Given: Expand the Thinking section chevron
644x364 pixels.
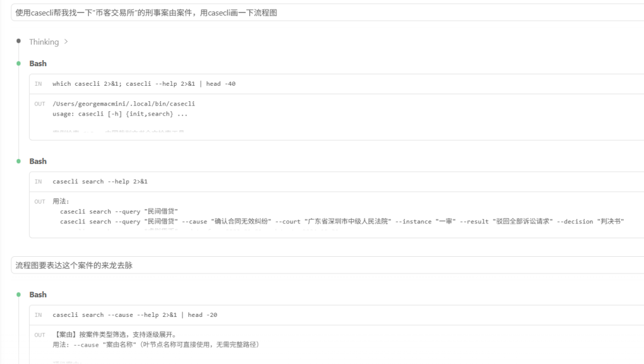Looking at the screenshot, I should [66, 42].
